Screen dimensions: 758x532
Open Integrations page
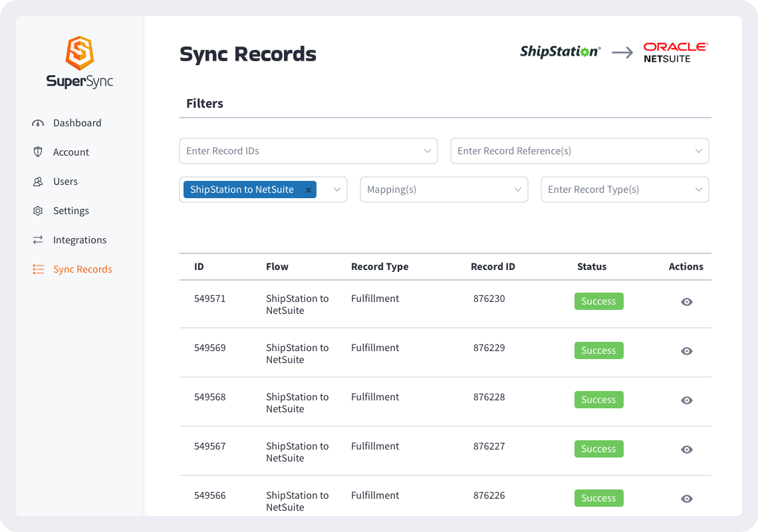pyautogui.click(x=80, y=240)
